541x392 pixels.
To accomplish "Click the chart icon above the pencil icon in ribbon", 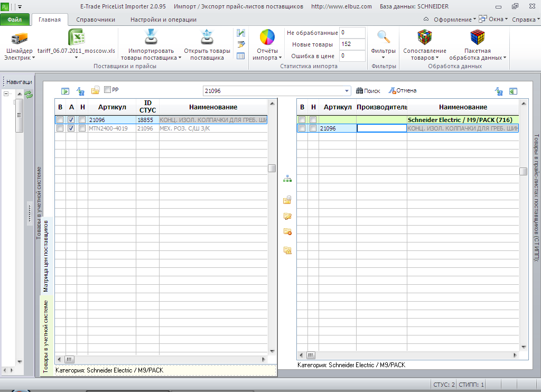I will [241, 33].
